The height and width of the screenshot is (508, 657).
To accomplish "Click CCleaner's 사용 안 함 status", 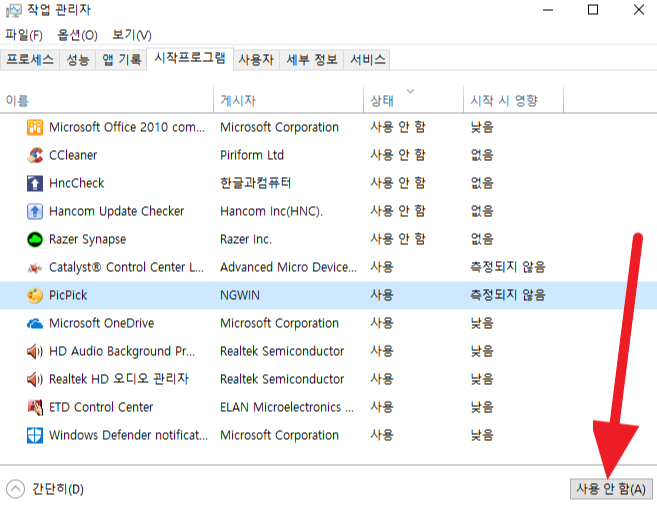I will click(398, 155).
